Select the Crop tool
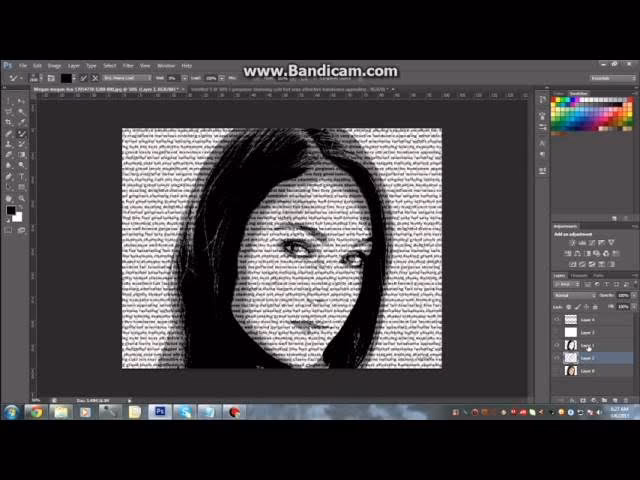Viewport: 640px width, 480px height. click(8, 123)
